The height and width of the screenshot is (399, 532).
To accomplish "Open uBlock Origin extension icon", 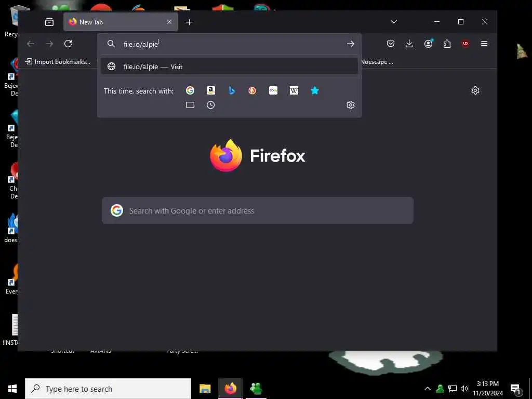I will [x=465, y=44].
